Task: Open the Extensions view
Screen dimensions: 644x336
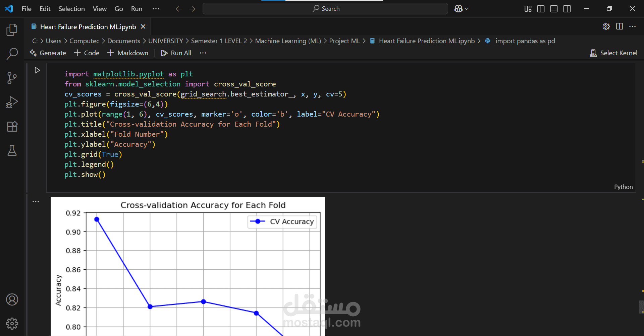Action: [12, 127]
